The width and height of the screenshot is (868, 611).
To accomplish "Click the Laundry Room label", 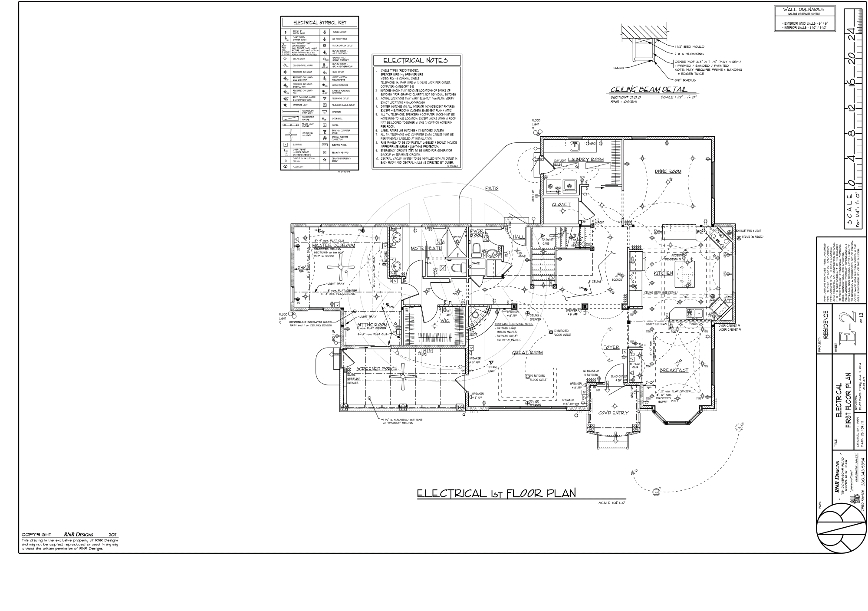I will click(586, 160).
